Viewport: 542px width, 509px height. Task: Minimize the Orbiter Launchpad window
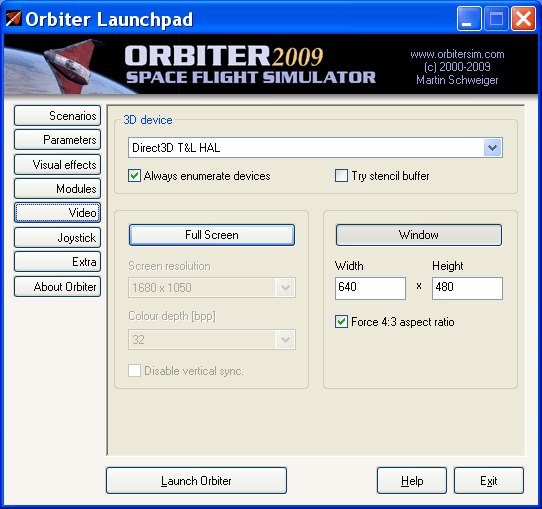pos(469,18)
